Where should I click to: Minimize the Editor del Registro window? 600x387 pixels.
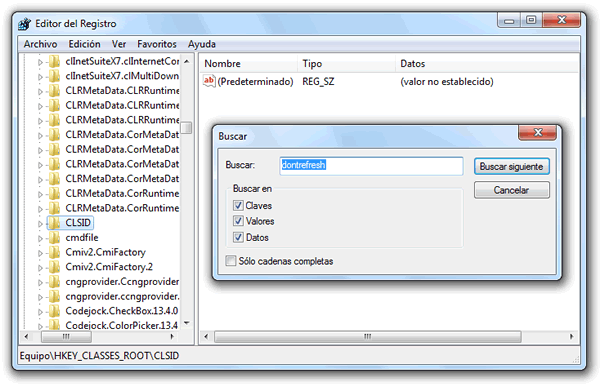[x=509, y=20]
